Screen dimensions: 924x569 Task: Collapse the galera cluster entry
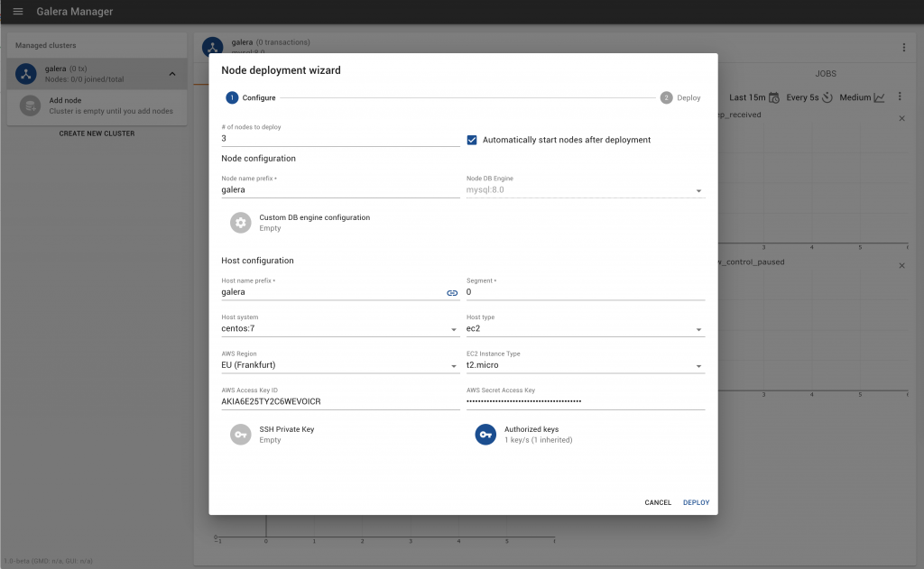pos(172,74)
